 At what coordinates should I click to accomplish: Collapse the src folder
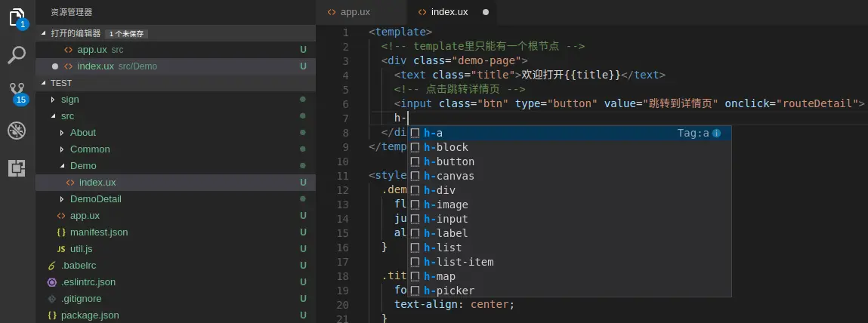click(53, 116)
